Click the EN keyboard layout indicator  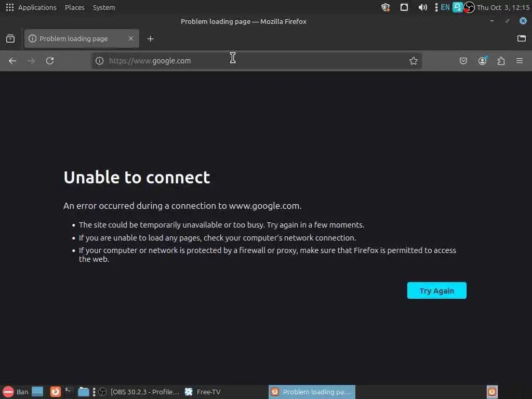tap(445, 7)
